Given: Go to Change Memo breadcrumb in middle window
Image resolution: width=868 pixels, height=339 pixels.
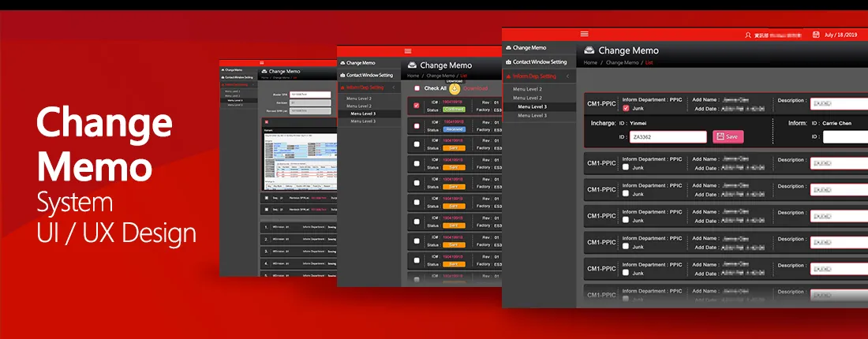Looking at the screenshot, I should [x=440, y=76].
